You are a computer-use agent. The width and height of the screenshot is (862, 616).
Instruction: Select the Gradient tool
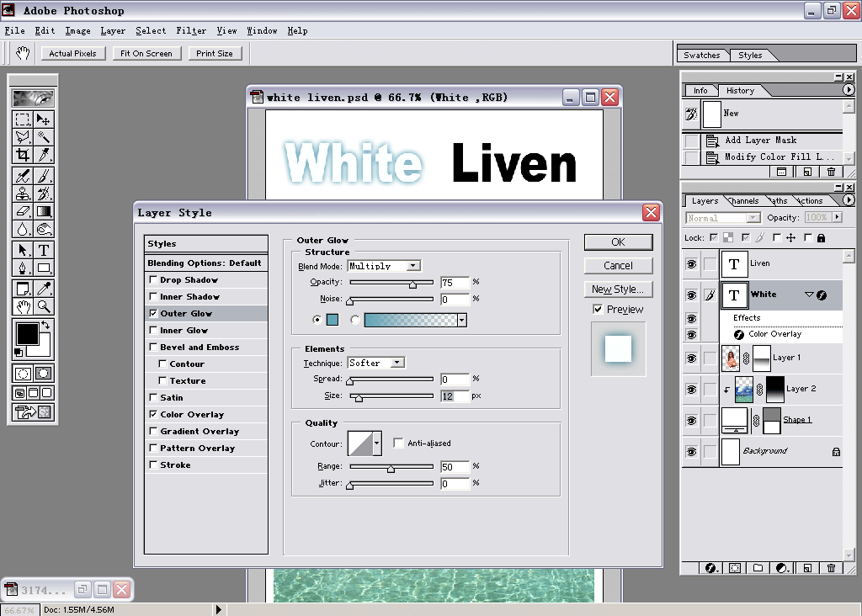pyautogui.click(x=44, y=211)
